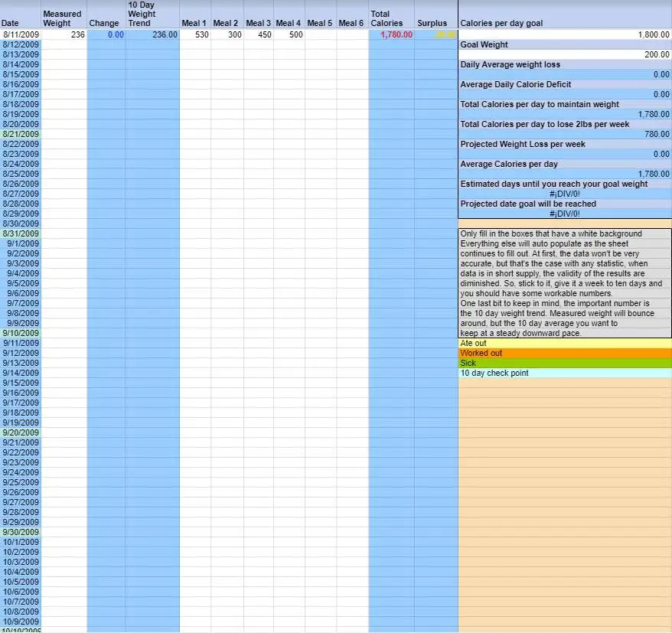Select the Meal 4 cell containing 500
Viewport: 672px width, 633px height.
289,34
